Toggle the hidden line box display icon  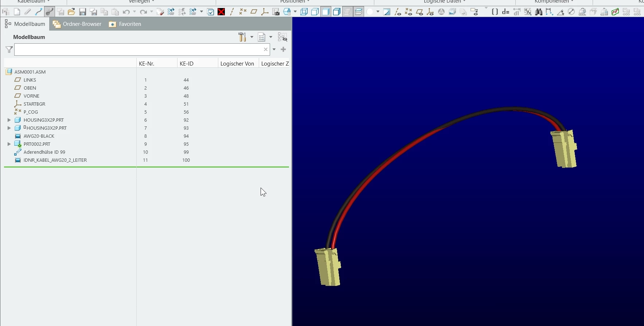coord(315,12)
